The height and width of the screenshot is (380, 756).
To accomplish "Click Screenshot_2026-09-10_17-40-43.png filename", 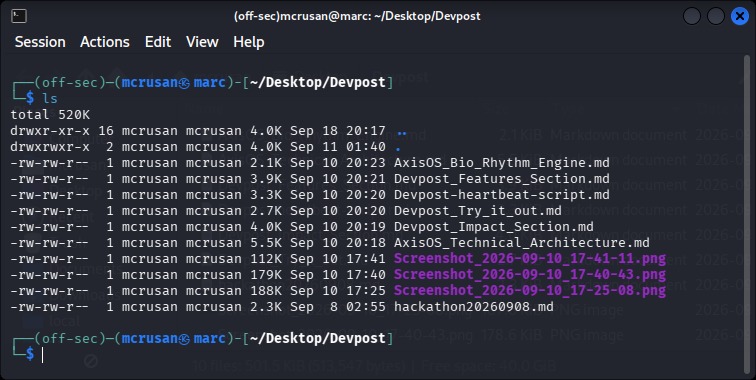I will 530,274.
